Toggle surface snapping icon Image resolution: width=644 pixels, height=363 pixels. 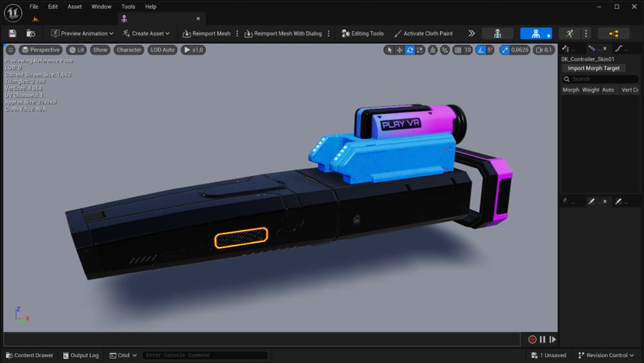tap(445, 50)
